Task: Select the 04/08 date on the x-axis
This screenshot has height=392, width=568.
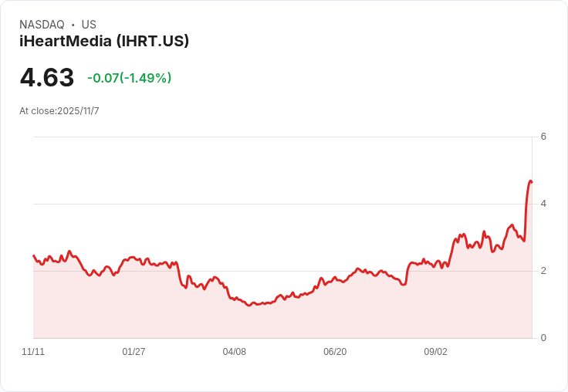Action: click(235, 352)
